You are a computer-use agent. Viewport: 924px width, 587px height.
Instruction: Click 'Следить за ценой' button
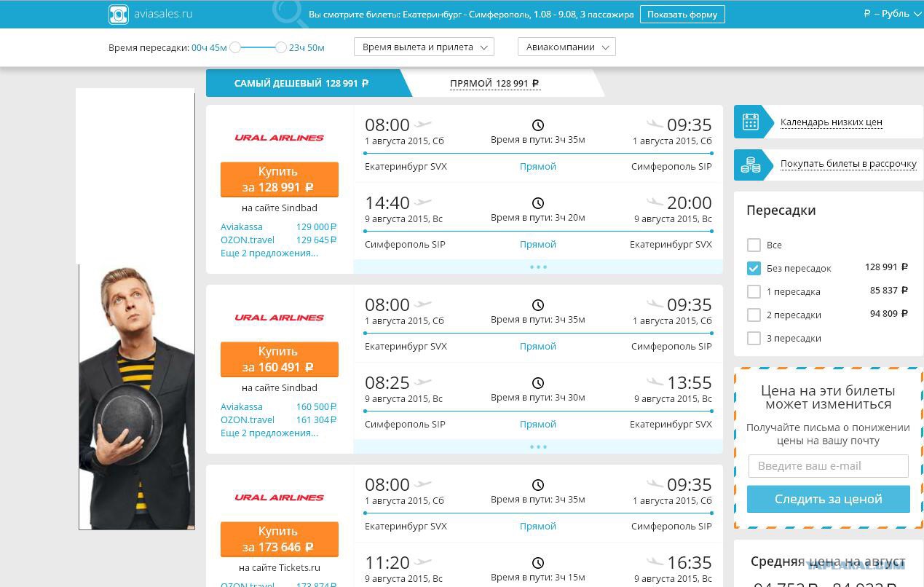click(x=829, y=499)
